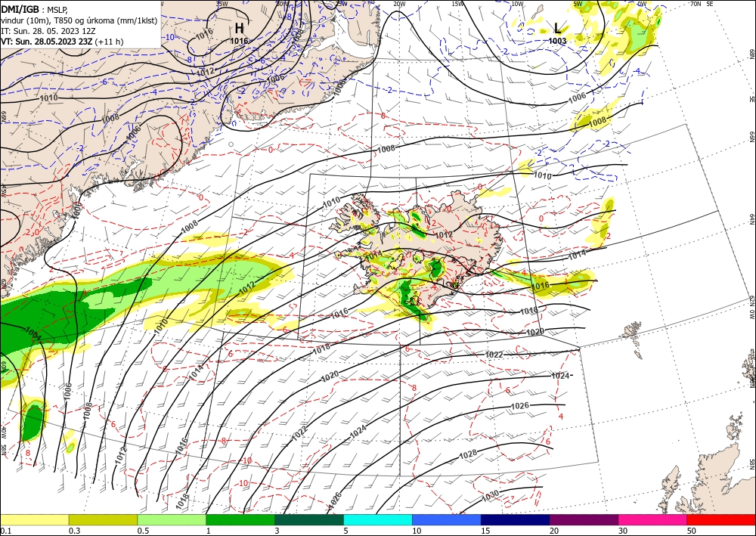
Task: Click the 1028 isobar label
Action: coord(468,454)
